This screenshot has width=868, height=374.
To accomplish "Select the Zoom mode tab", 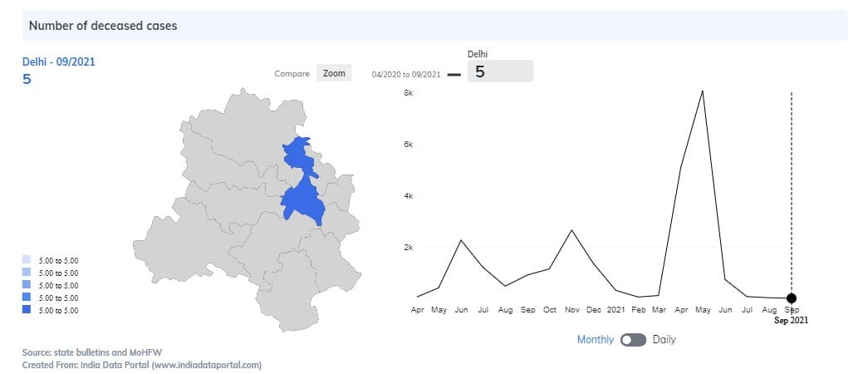I will coord(334,73).
